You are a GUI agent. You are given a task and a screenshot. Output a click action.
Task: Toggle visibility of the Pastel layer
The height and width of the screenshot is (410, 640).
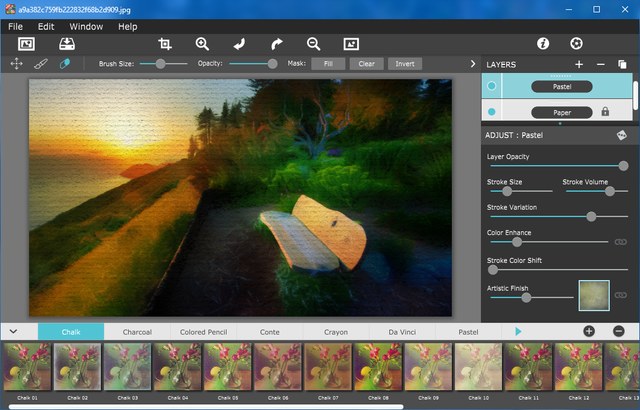491,87
